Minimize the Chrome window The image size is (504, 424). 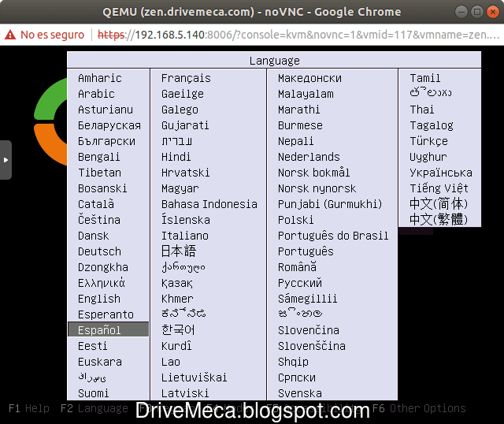click(x=461, y=12)
